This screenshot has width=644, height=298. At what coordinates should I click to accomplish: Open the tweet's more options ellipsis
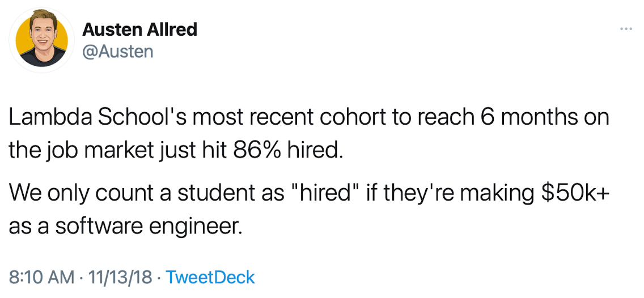point(625,29)
